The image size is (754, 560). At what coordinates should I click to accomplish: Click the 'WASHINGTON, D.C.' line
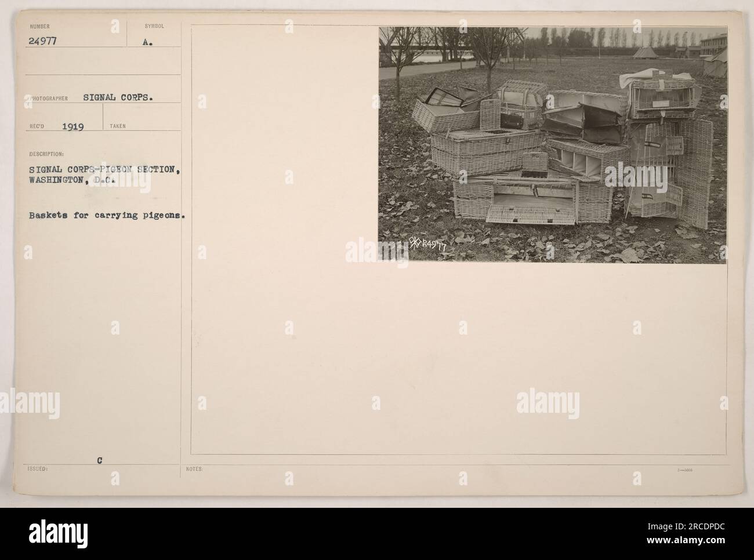pyautogui.click(x=72, y=180)
